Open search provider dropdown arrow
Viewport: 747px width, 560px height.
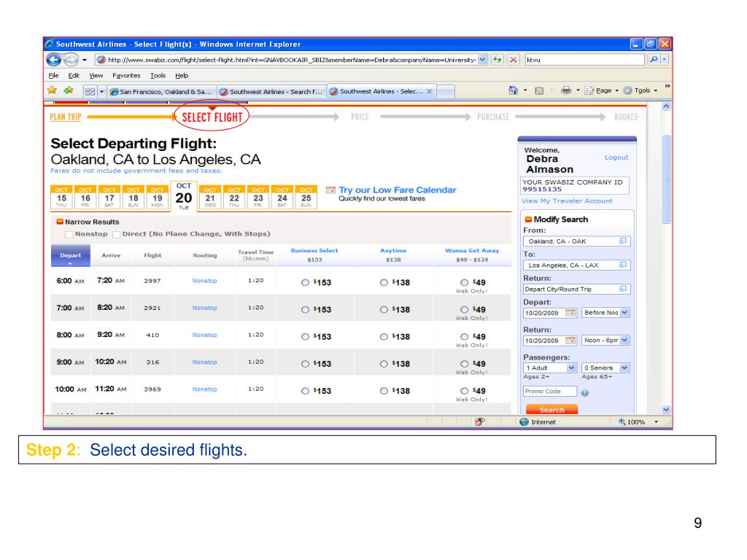tap(665, 60)
